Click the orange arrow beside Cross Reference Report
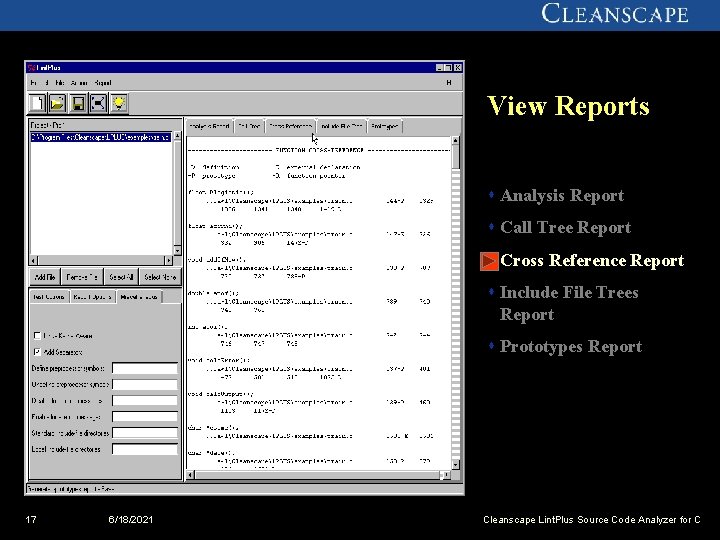 (x=489, y=261)
